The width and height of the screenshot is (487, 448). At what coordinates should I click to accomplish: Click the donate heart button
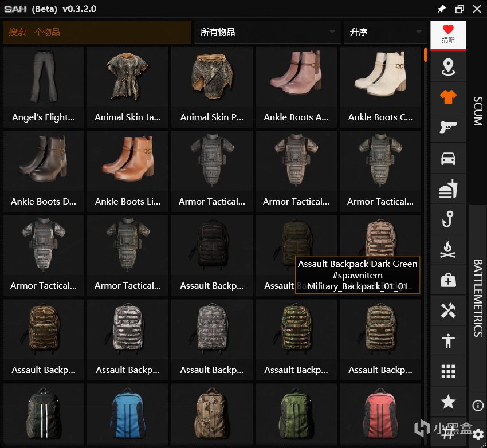[x=448, y=35]
